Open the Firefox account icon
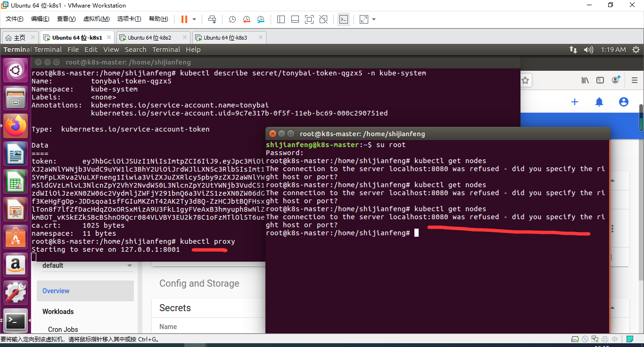 click(x=615, y=81)
